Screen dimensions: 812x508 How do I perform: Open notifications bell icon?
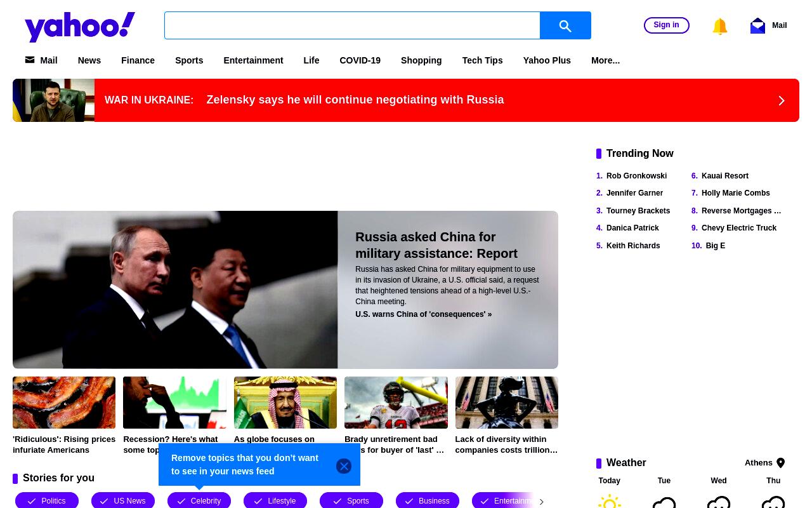(719, 26)
